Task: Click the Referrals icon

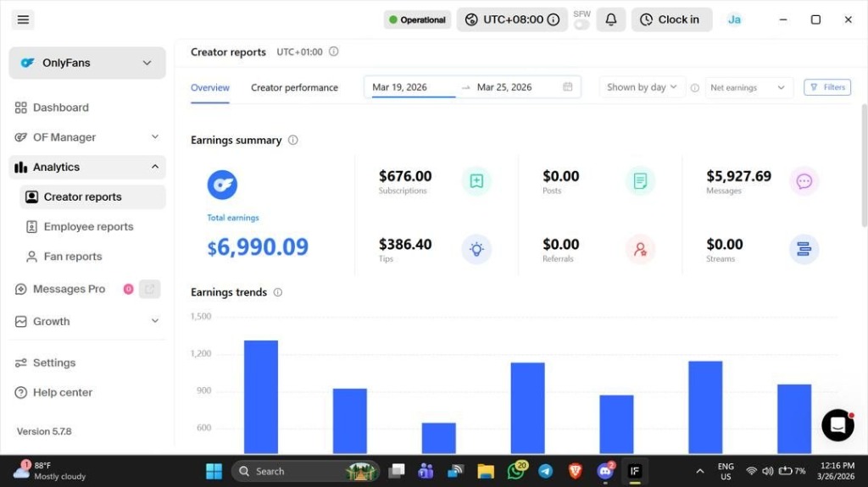Action: tap(640, 249)
